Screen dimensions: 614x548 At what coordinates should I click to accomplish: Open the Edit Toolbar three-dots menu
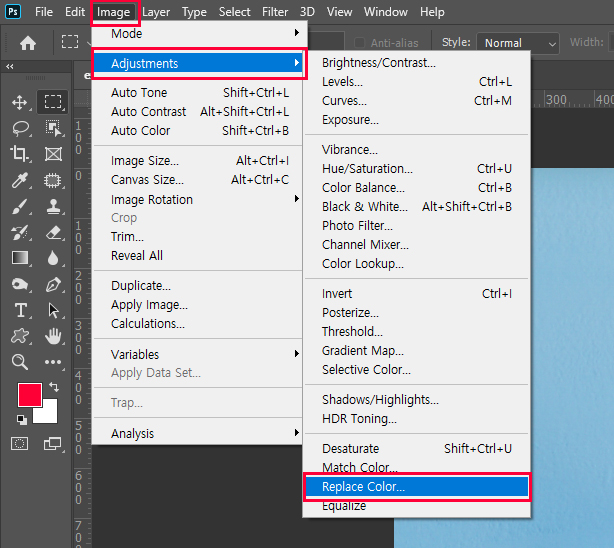pos(53,362)
